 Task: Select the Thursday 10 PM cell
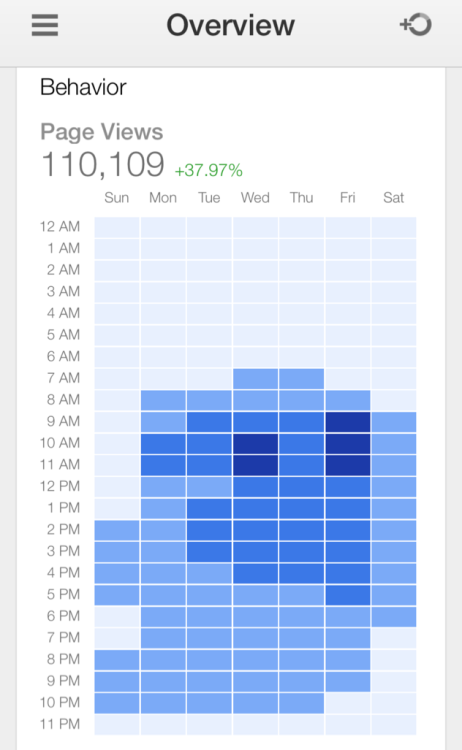[301, 703]
